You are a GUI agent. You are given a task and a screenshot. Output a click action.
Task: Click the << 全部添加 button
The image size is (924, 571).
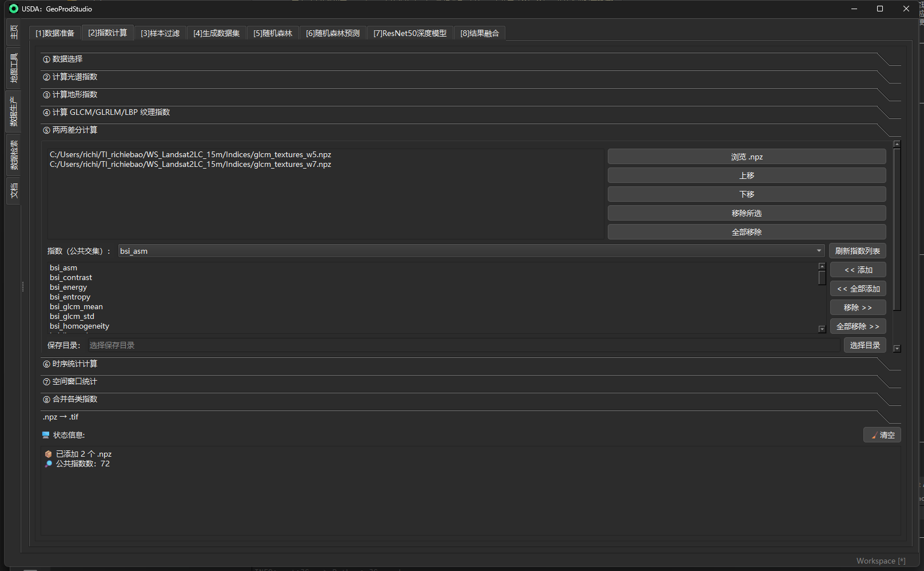tap(858, 289)
